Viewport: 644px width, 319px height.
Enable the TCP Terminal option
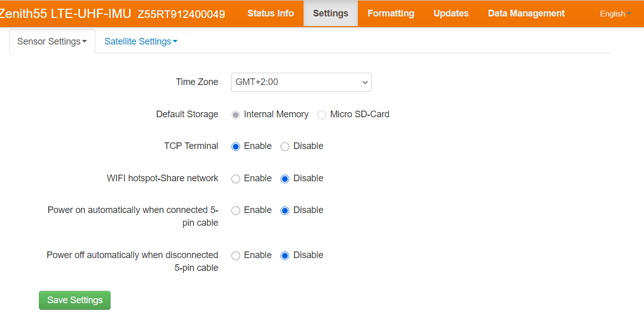pos(235,146)
